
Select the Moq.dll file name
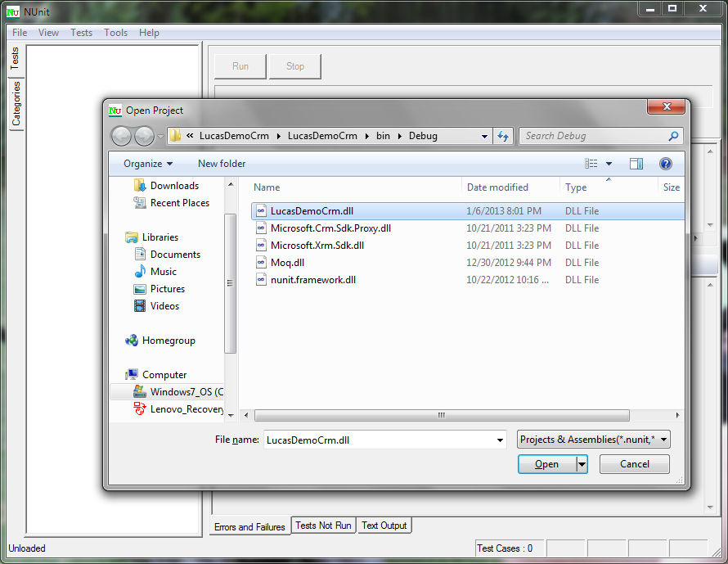287,263
